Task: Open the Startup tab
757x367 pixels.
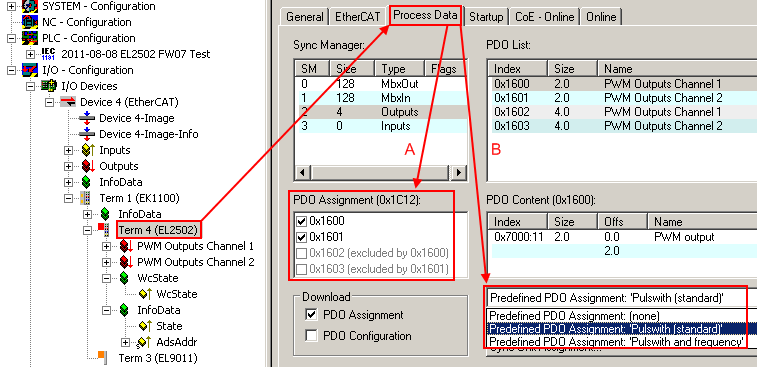Action: [486, 17]
